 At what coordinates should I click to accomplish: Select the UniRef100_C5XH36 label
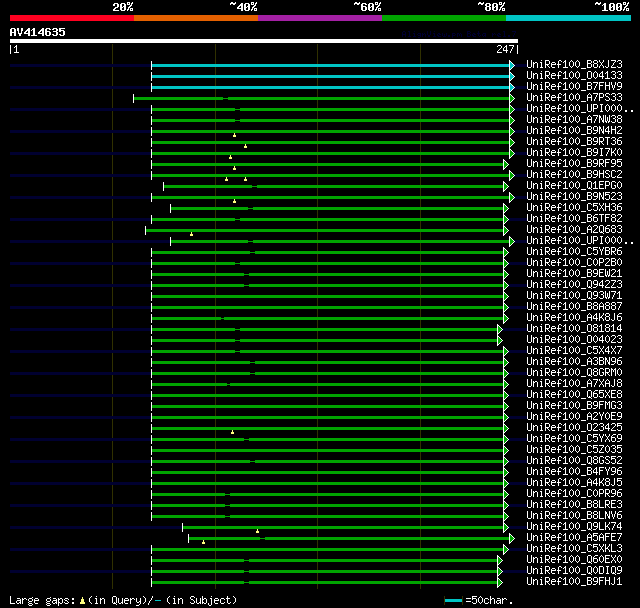click(x=574, y=208)
